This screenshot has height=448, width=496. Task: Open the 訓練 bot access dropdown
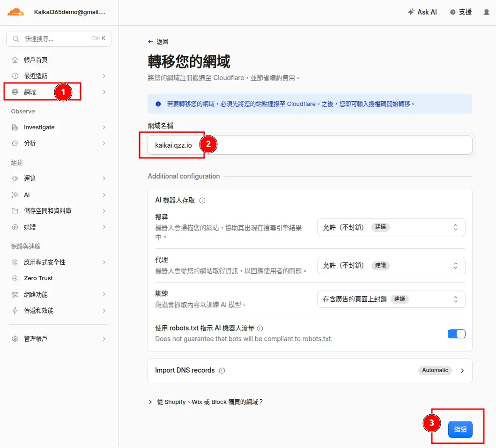click(391, 299)
